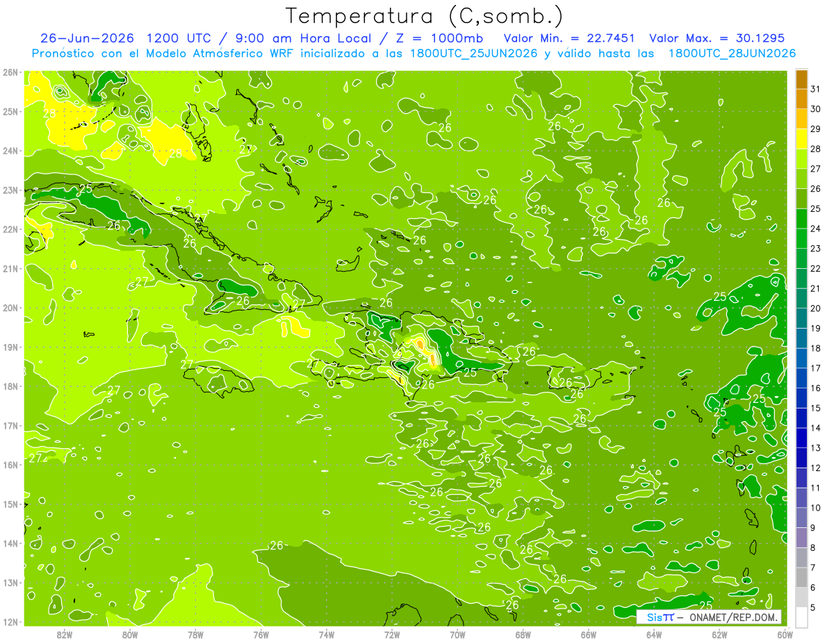Click blue legend swatch between 15 and 16
The width and height of the screenshot is (834, 644).
click(801, 398)
